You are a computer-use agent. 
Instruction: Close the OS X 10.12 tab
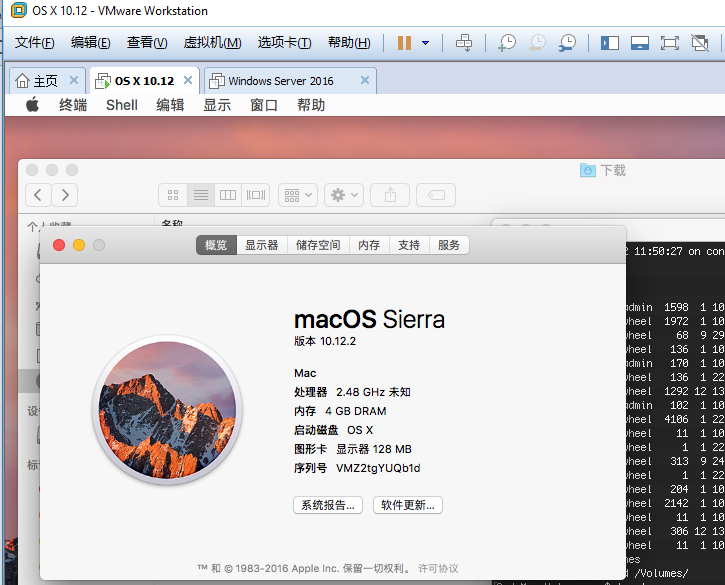188,80
